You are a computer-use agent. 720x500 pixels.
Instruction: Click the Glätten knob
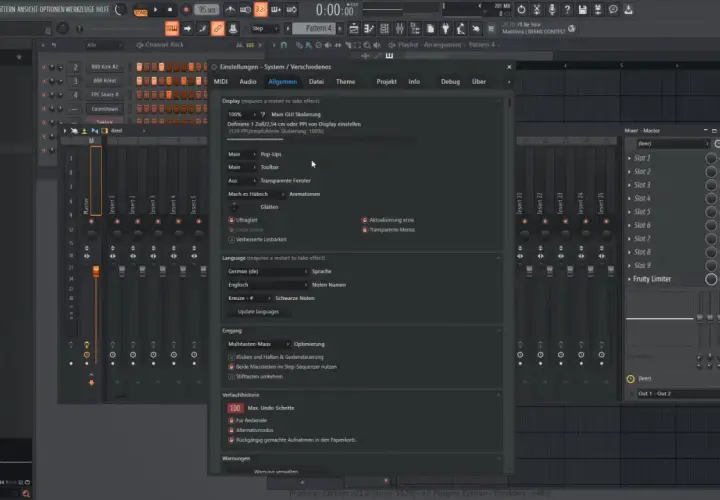234,207
